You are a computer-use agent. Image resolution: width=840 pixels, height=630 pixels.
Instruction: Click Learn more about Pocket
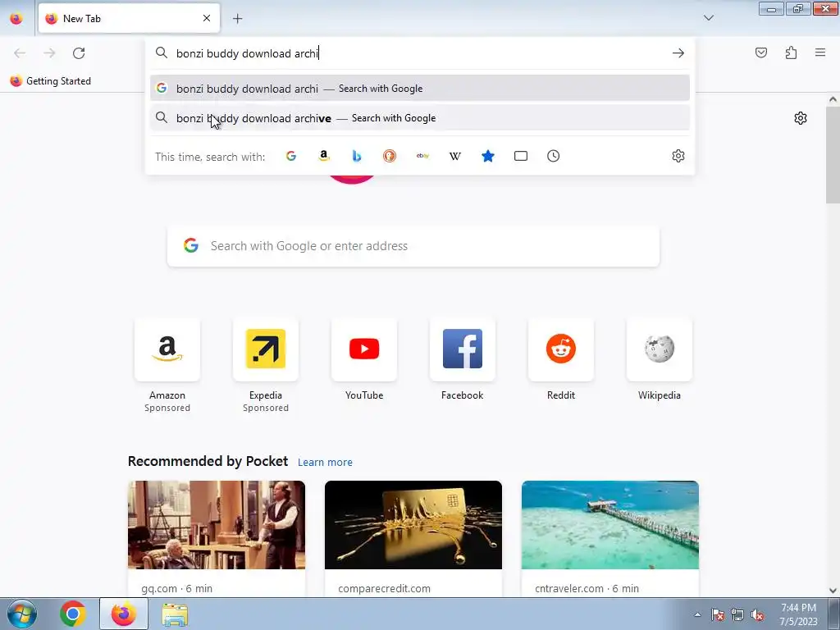point(325,463)
